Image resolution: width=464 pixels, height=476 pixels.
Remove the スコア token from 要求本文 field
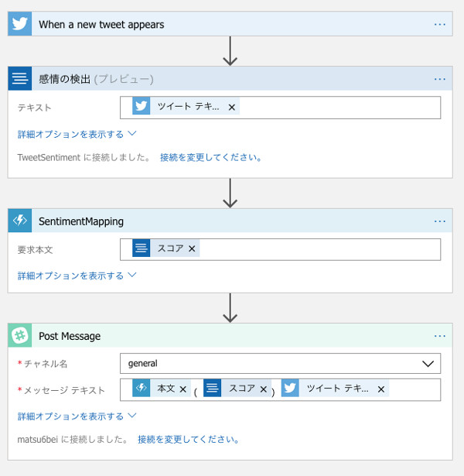[191, 248]
